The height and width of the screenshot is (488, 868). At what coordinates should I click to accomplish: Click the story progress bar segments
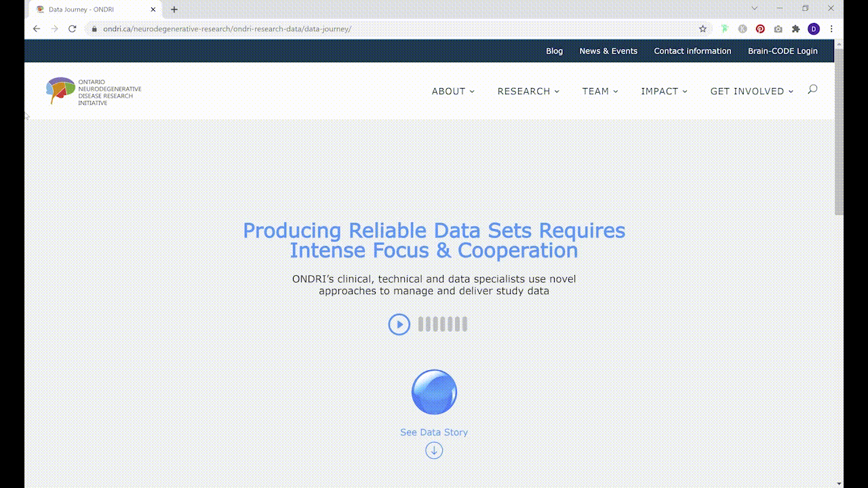tap(442, 325)
